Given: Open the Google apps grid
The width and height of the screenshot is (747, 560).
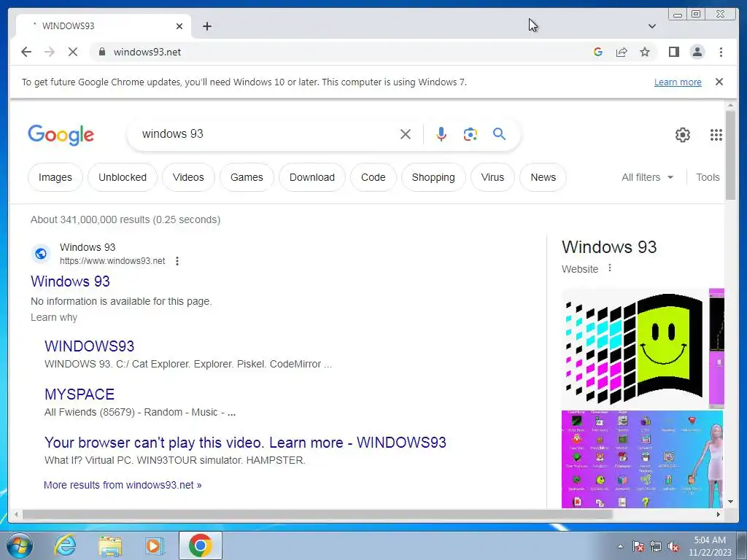Looking at the screenshot, I should pyautogui.click(x=716, y=135).
